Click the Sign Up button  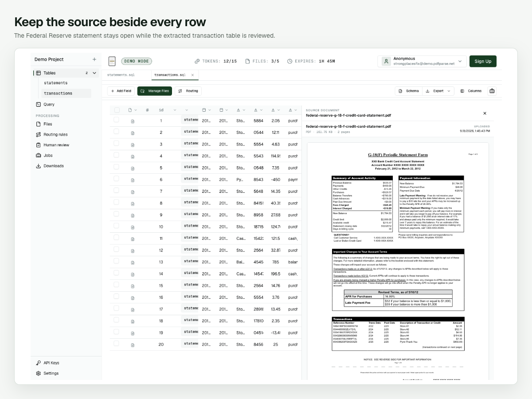483,61
